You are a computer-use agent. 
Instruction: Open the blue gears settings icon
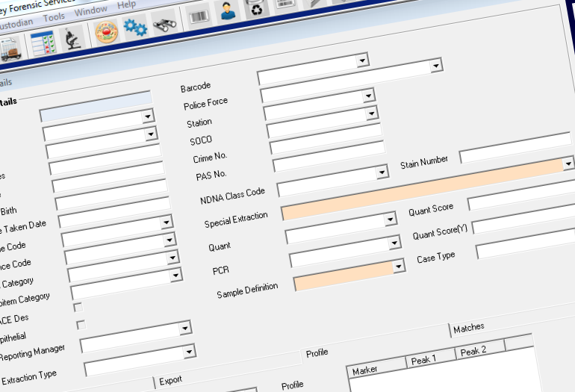tap(135, 29)
